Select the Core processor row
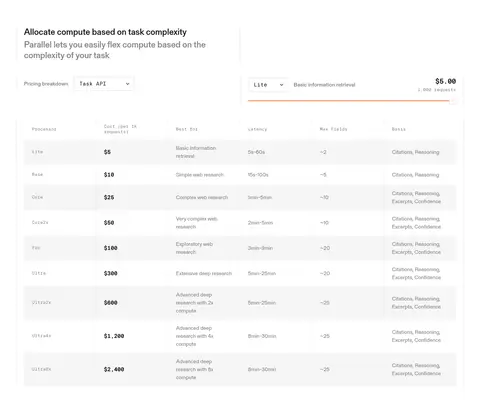The image size is (480, 413). (240, 197)
